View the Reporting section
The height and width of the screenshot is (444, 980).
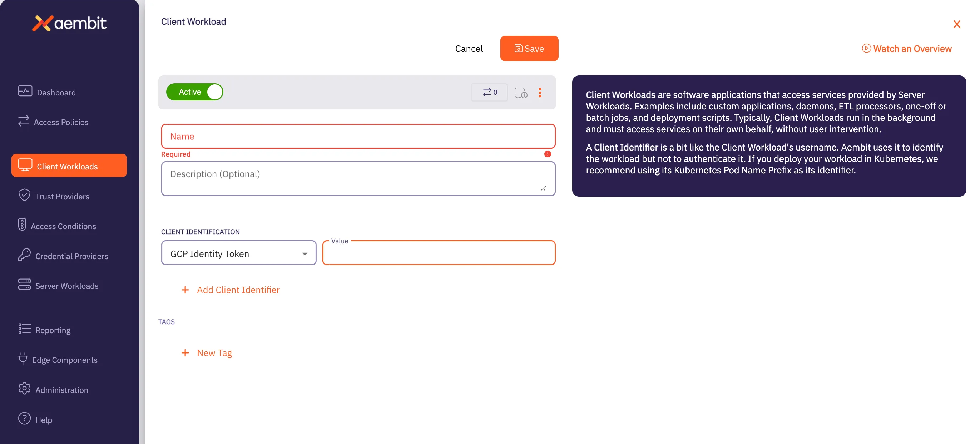point(53,330)
